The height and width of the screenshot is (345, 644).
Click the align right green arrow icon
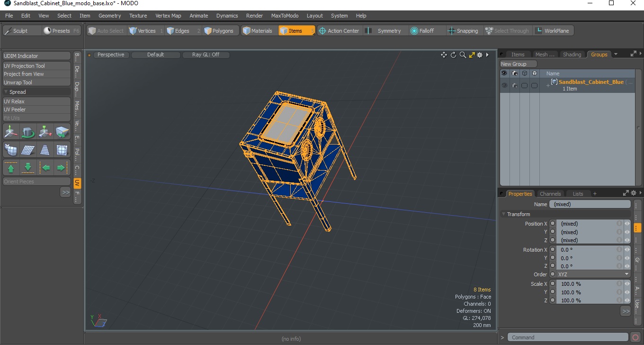[x=62, y=168]
